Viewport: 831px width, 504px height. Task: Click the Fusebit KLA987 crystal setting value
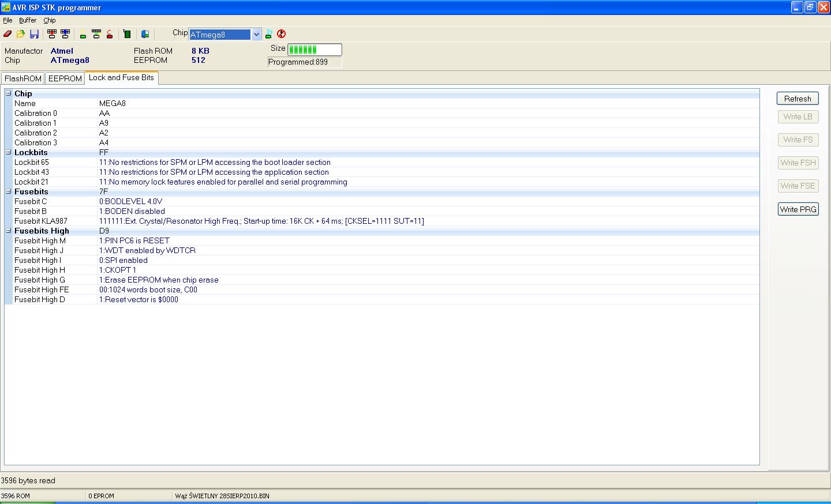(x=261, y=221)
